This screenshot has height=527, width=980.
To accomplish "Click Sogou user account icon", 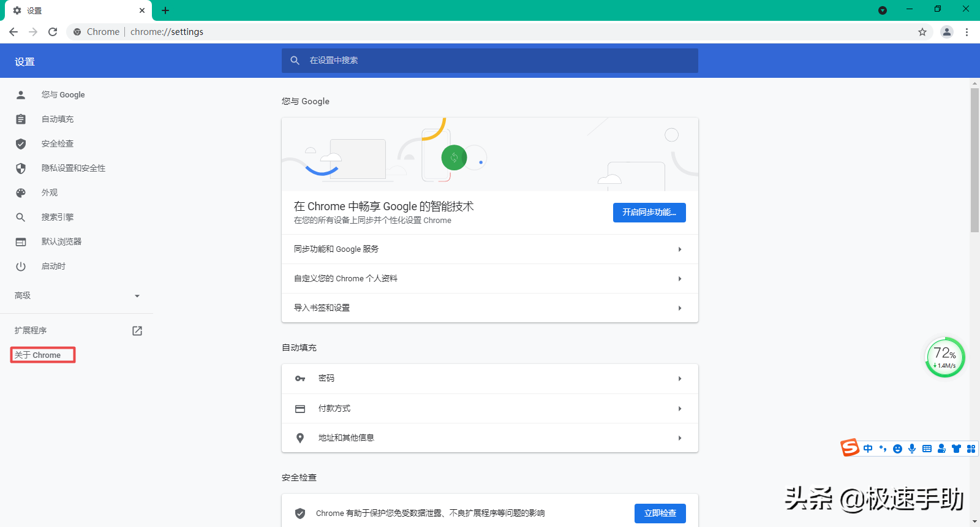I will click(941, 449).
